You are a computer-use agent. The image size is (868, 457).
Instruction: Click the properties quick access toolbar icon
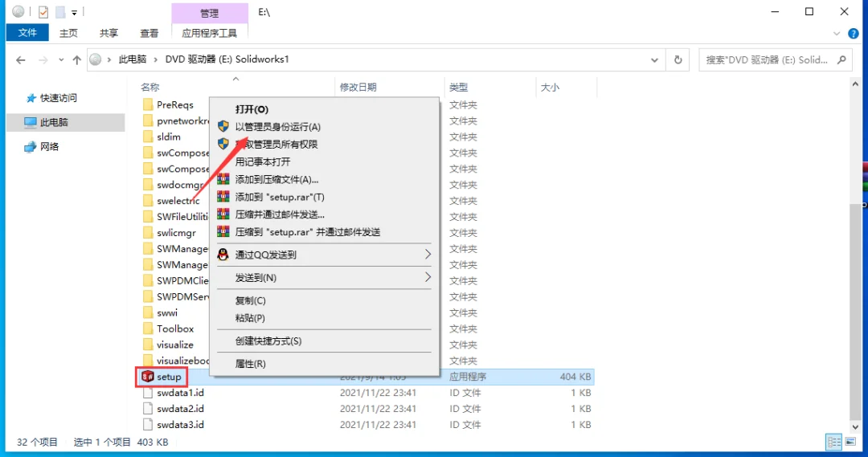pos(43,11)
